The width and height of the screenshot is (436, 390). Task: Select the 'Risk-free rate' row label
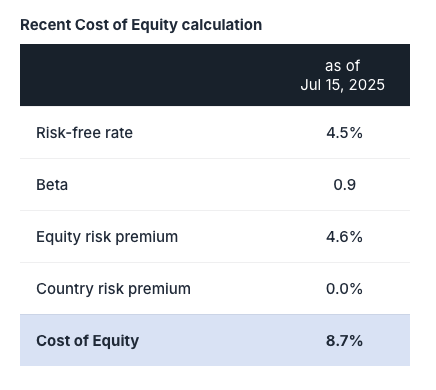click(x=84, y=133)
